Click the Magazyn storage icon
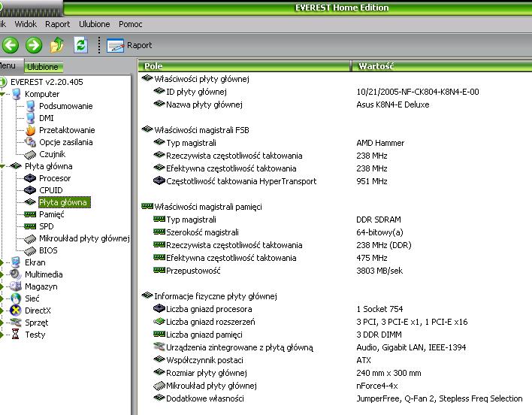 [16, 286]
